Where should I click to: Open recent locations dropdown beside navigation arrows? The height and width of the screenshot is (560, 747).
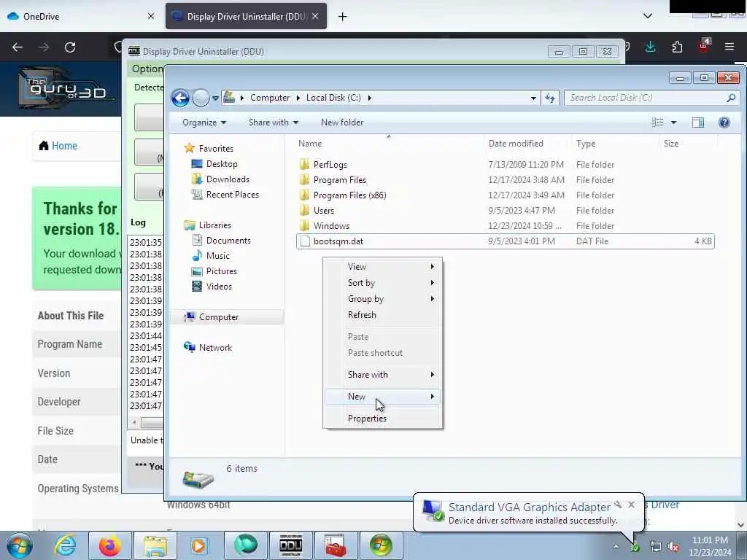(215, 98)
